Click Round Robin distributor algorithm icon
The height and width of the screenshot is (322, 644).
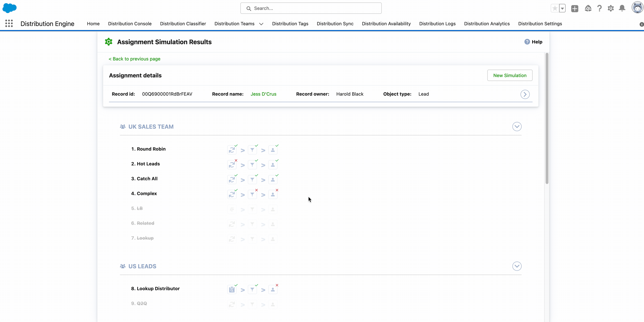[232, 150]
